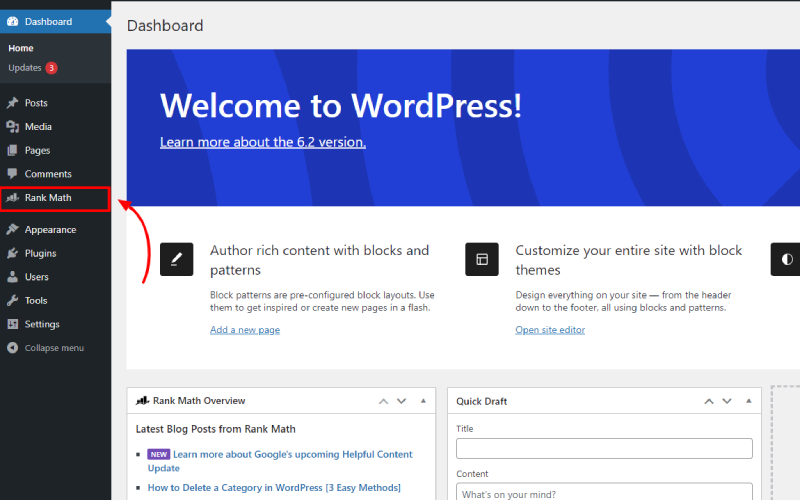The height and width of the screenshot is (500, 800).
Task: Click the Quick Draft Title input field
Action: [604, 448]
